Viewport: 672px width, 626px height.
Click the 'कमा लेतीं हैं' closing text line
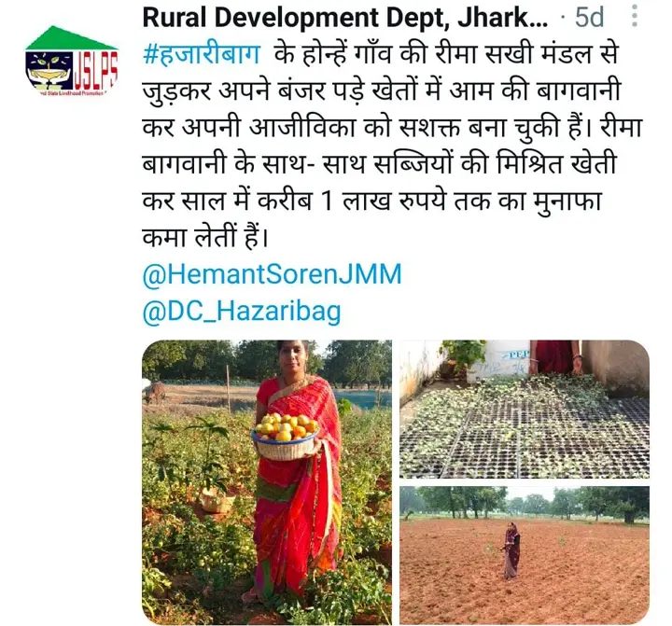pos(205,237)
